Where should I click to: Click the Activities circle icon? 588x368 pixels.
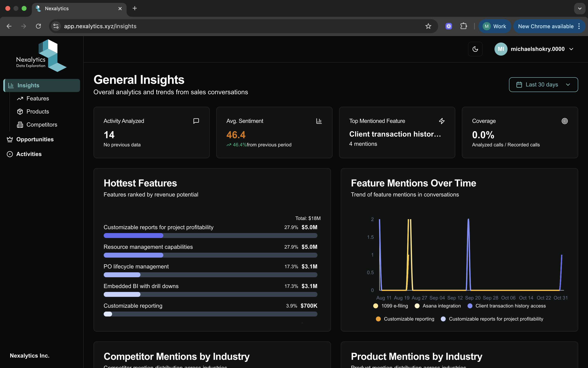[x=10, y=154]
